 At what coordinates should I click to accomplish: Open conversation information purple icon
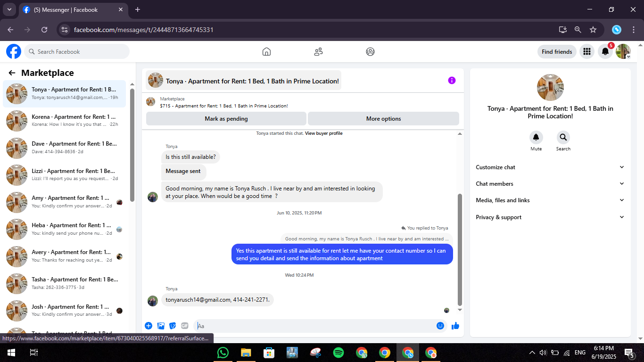coord(452,81)
